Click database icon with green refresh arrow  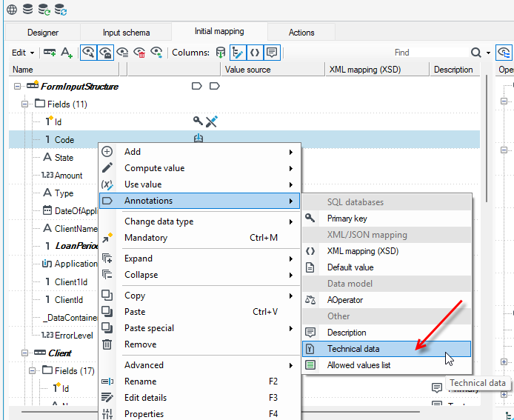coord(44,10)
